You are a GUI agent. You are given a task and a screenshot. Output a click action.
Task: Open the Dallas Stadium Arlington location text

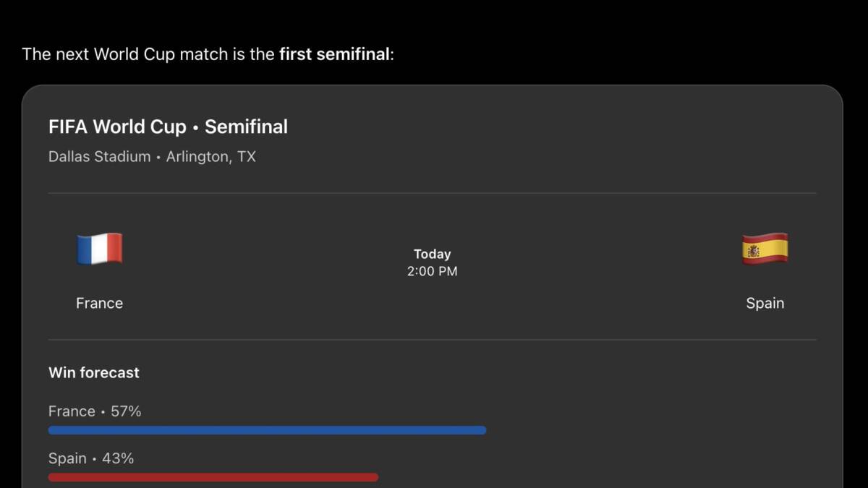pos(152,156)
